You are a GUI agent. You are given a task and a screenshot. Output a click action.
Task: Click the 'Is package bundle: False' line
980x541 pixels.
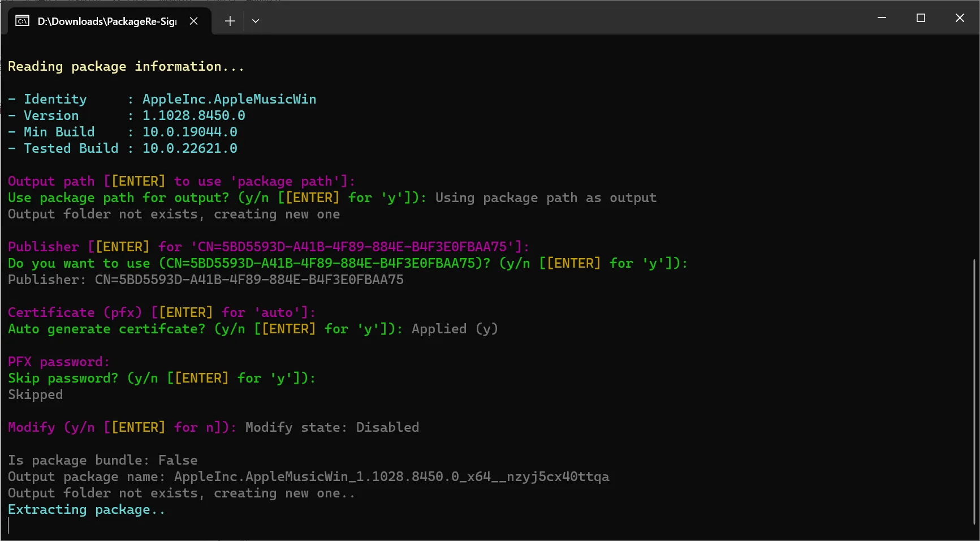point(103,460)
